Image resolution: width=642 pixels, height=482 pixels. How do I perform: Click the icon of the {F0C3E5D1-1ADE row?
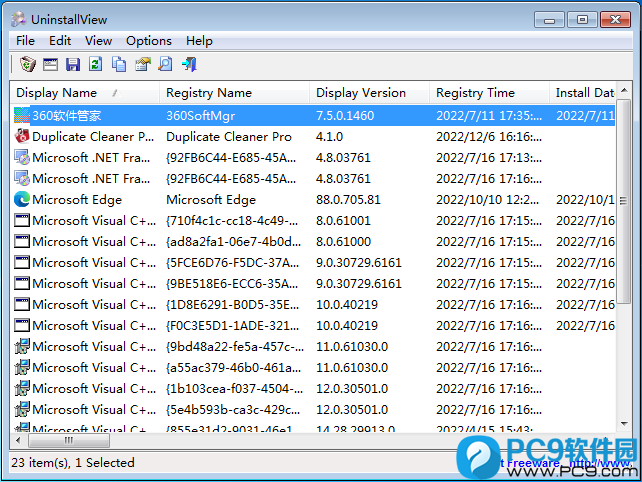(x=22, y=326)
